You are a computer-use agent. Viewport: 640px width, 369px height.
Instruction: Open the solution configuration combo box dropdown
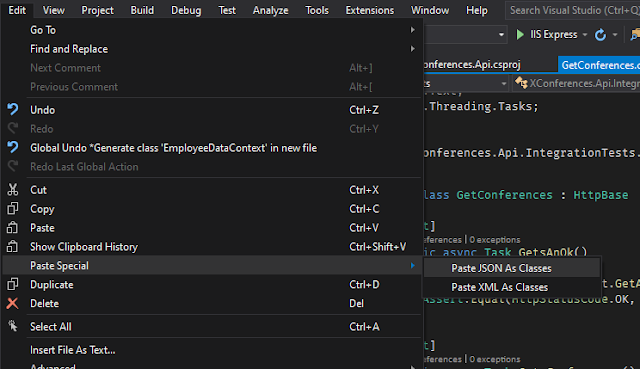click(x=501, y=35)
